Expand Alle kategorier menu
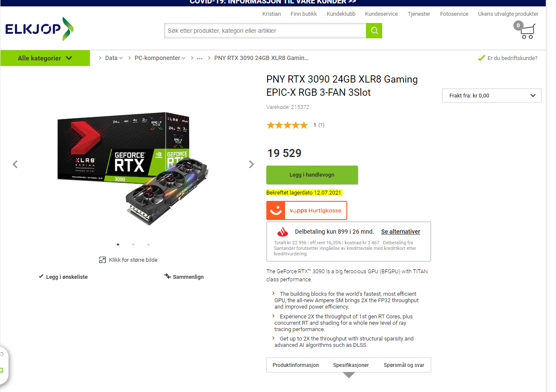This screenshot has height=392, width=556. (x=45, y=58)
